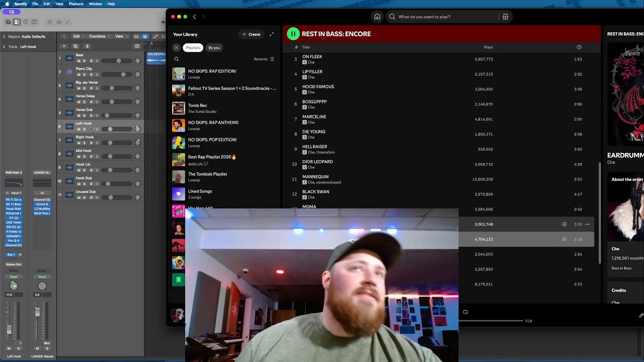Select the Playlists filter chip
Viewport: 644px width, 362px height.
click(x=193, y=48)
